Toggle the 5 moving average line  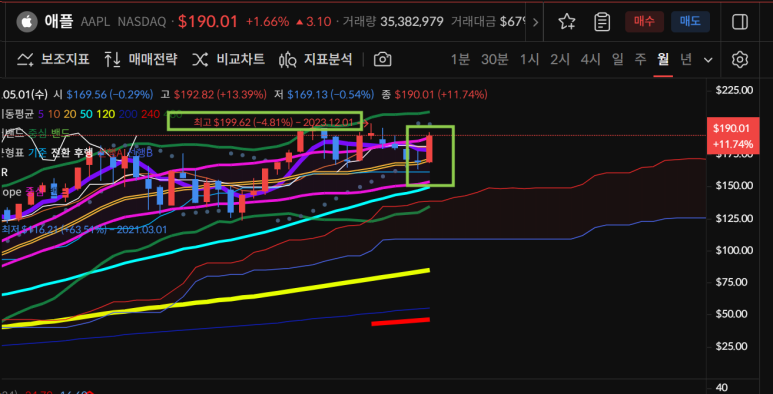pyautogui.click(x=40, y=114)
